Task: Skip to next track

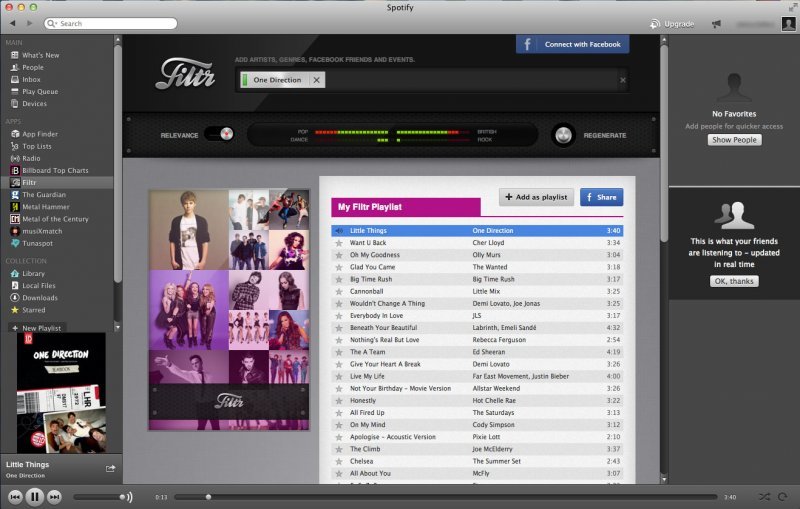Action: tap(54, 496)
